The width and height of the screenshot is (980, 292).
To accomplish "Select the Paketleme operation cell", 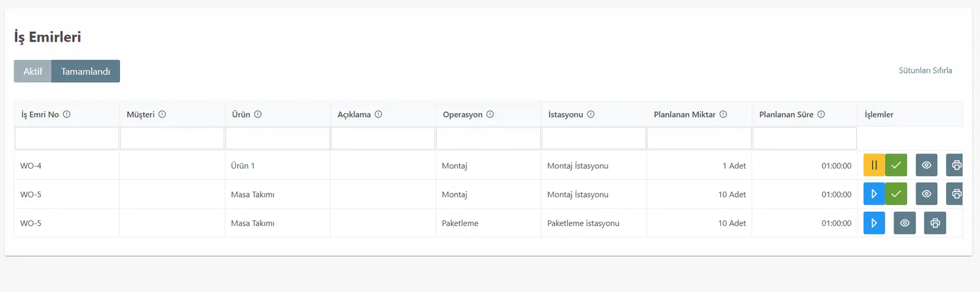I will (488, 223).
